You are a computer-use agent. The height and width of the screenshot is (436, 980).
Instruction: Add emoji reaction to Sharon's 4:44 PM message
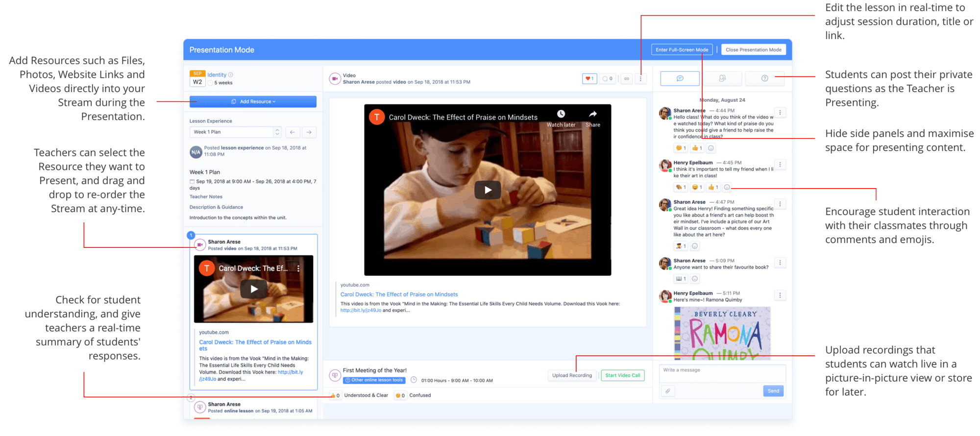711,148
